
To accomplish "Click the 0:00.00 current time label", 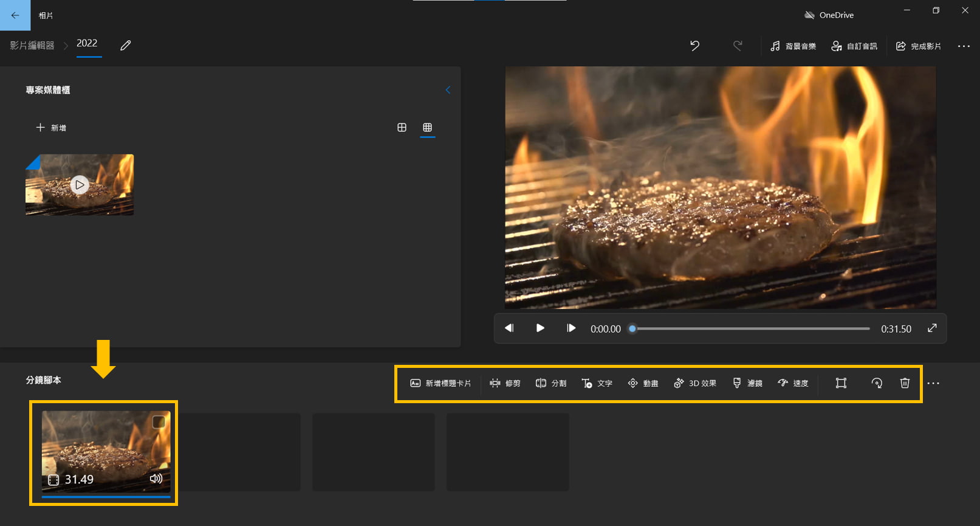I will coord(606,329).
